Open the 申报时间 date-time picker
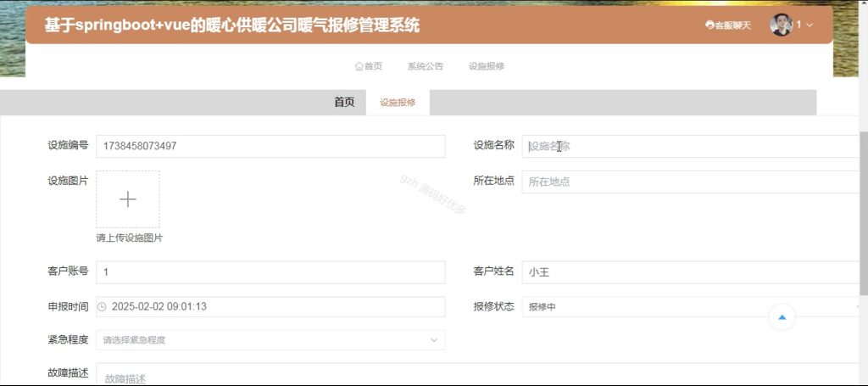This screenshot has width=868, height=386. click(270, 306)
